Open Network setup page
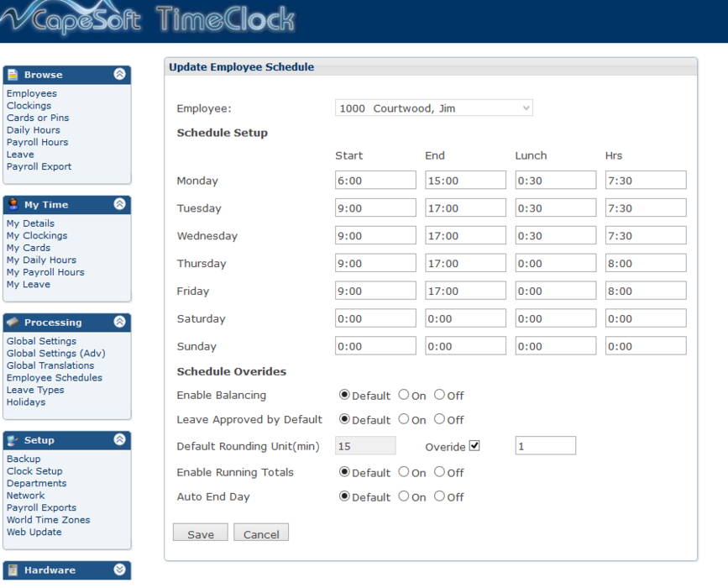The height and width of the screenshot is (588, 728). point(25,496)
